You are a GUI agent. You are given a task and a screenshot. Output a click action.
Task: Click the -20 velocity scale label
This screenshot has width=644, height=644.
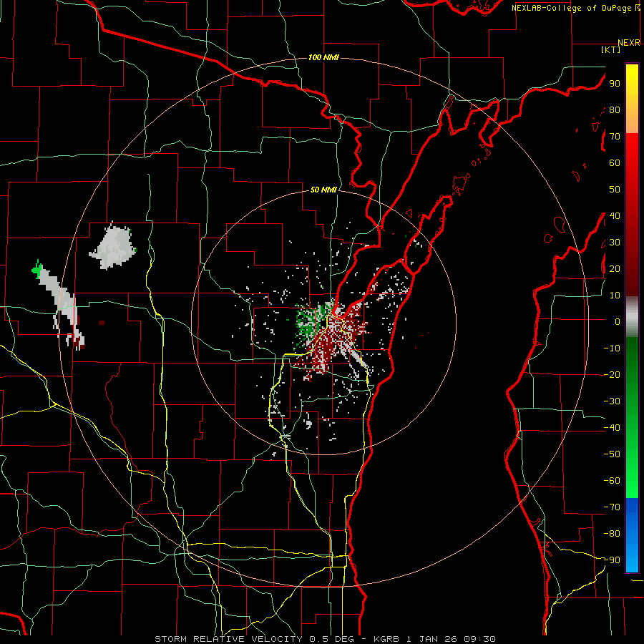coord(612,374)
